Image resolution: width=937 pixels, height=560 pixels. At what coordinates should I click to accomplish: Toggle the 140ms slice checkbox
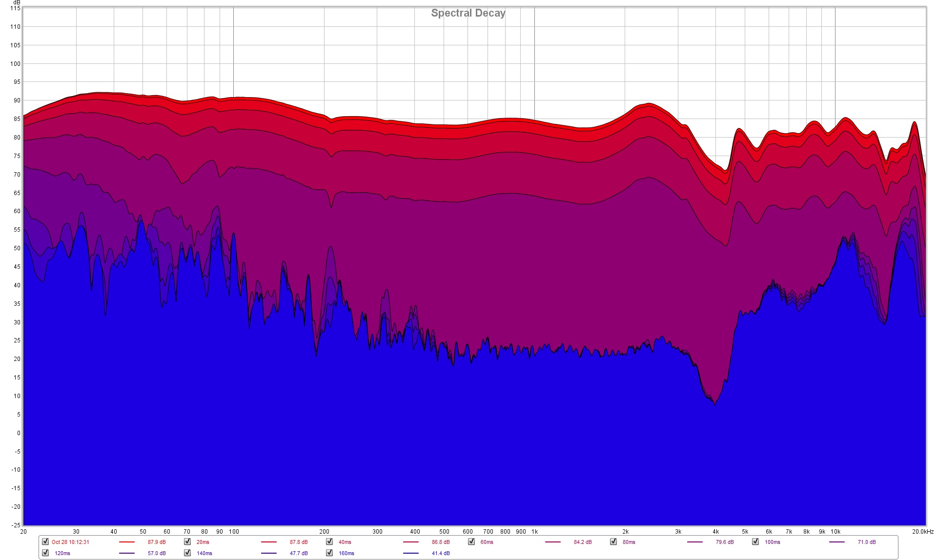tap(187, 553)
